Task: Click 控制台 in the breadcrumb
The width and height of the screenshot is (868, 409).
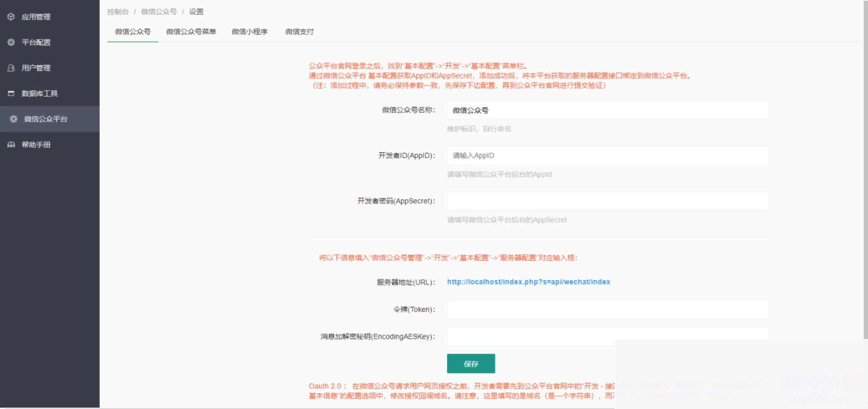Action: tap(117, 11)
